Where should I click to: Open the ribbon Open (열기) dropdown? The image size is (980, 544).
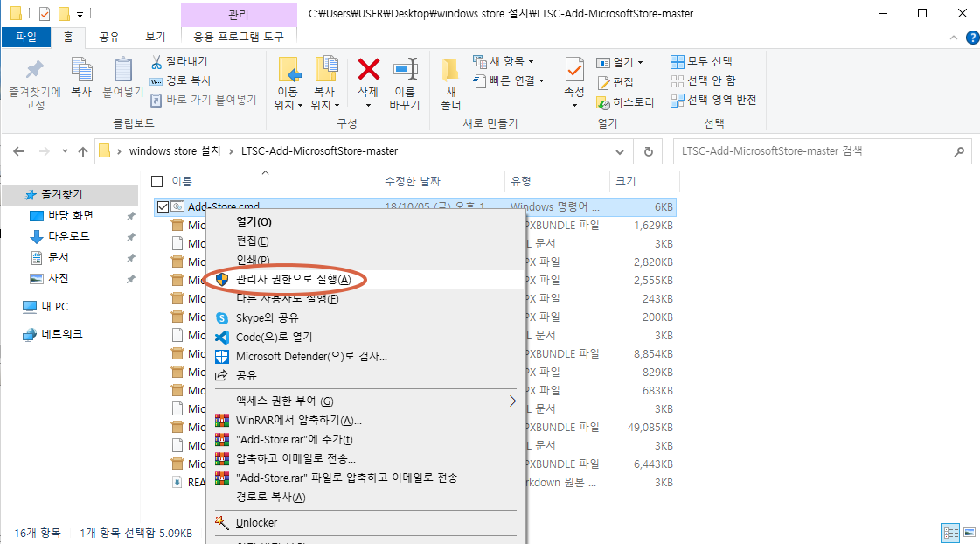619,62
